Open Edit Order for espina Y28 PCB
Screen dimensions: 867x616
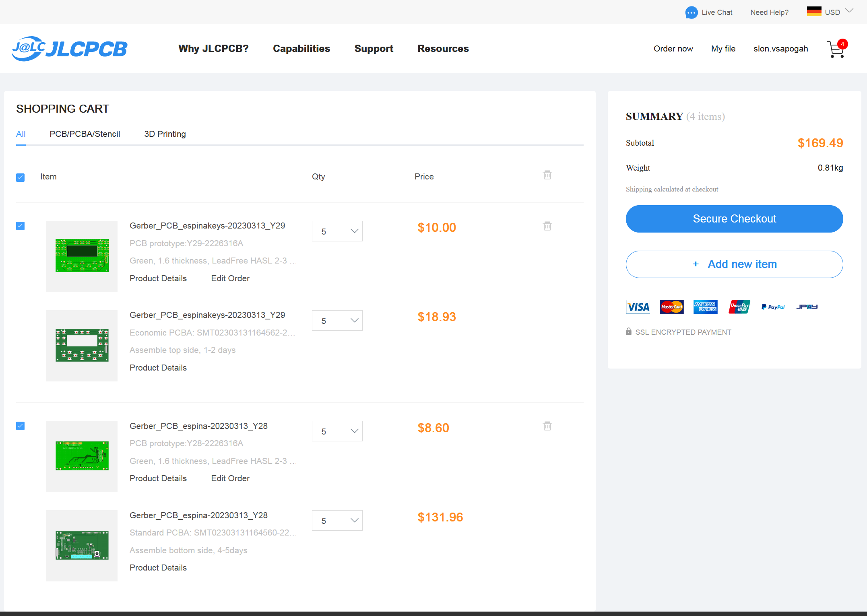point(230,478)
